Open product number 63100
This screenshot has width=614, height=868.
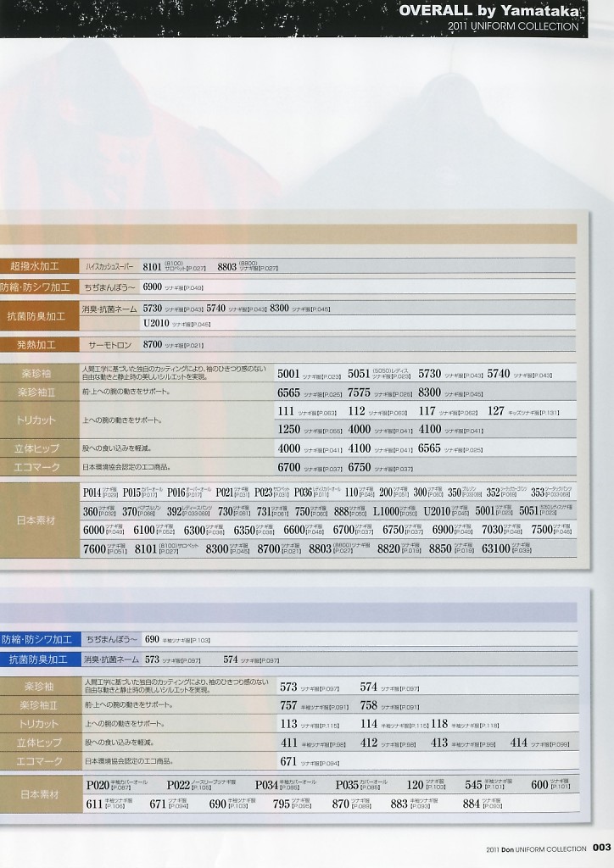coord(496,549)
